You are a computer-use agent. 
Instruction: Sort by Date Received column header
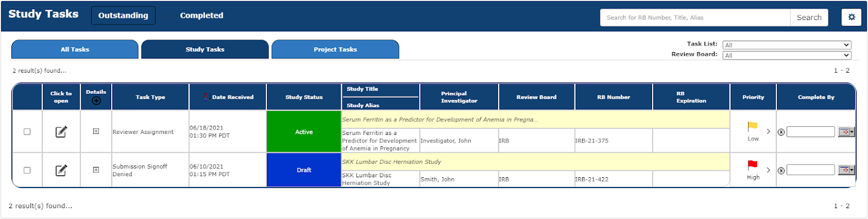233,97
